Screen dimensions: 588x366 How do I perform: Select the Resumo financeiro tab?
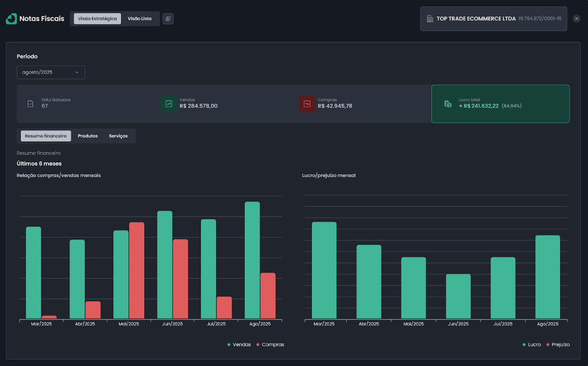(x=46, y=136)
